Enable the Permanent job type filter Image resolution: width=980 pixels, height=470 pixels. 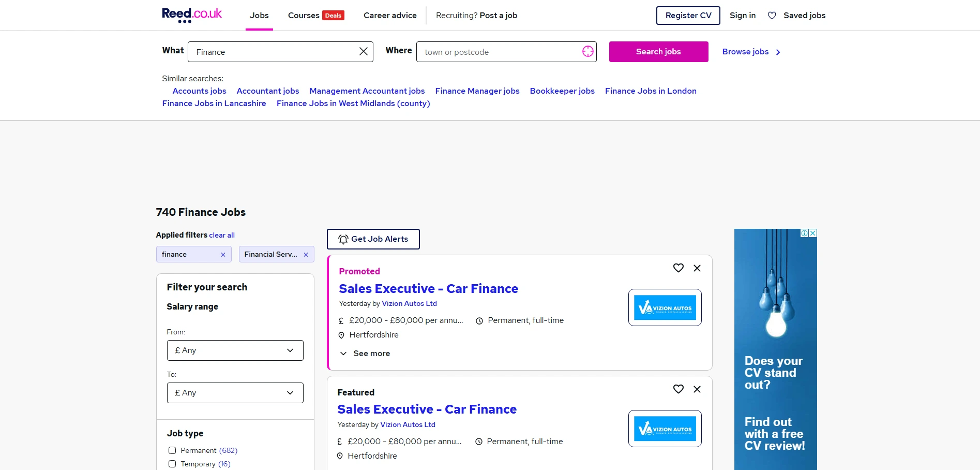[172, 450]
